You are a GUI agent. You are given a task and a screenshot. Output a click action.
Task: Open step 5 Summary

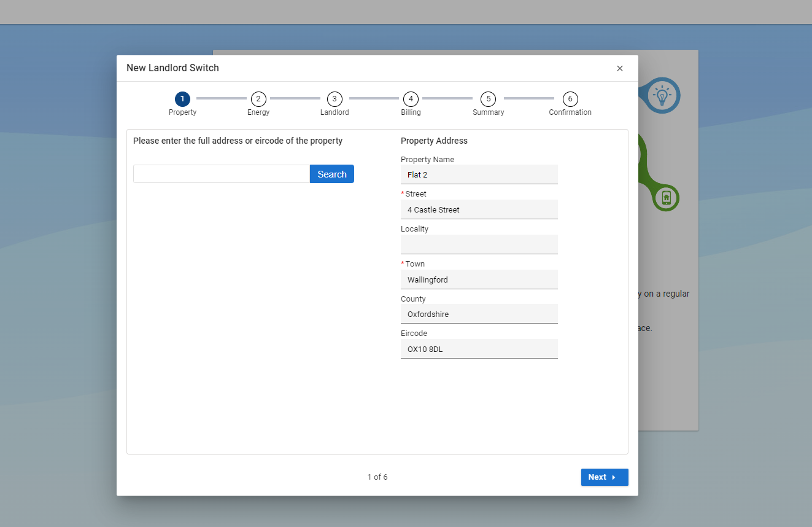point(488,99)
